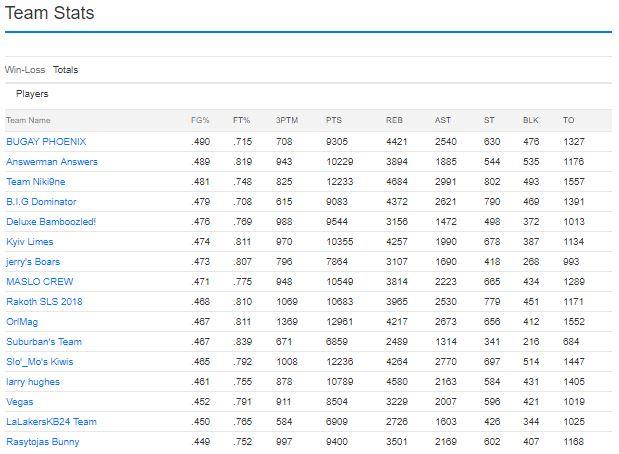Click the Team Niki9ne link

click(x=36, y=182)
